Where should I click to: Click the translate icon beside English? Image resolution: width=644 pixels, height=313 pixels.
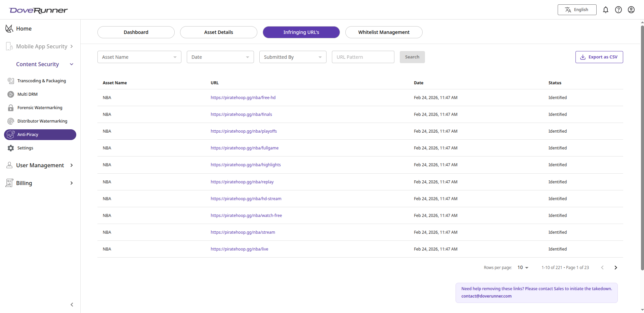568,10
